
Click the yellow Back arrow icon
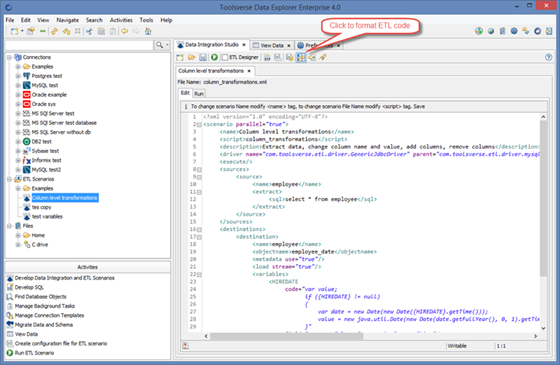point(124,31)
